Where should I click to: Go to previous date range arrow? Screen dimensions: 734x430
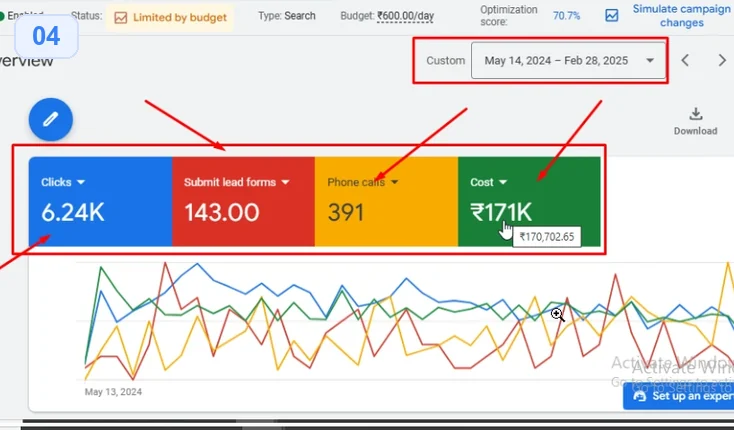tap(685, 60)
